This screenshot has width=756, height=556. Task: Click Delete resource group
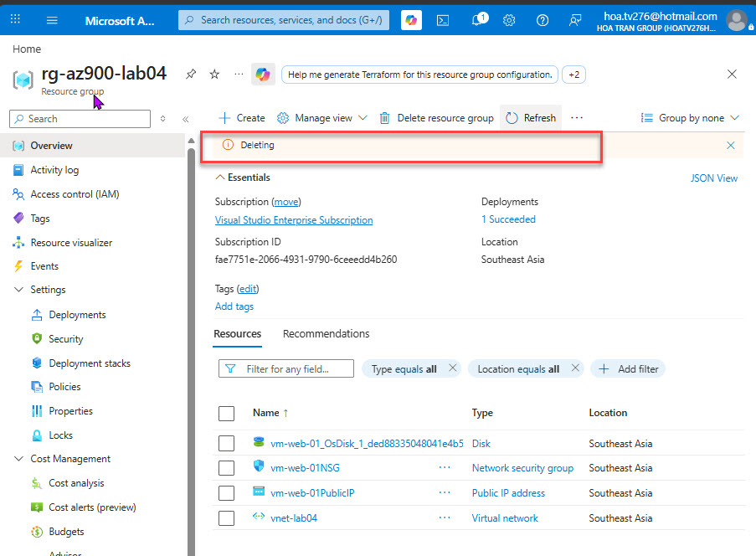437,118
